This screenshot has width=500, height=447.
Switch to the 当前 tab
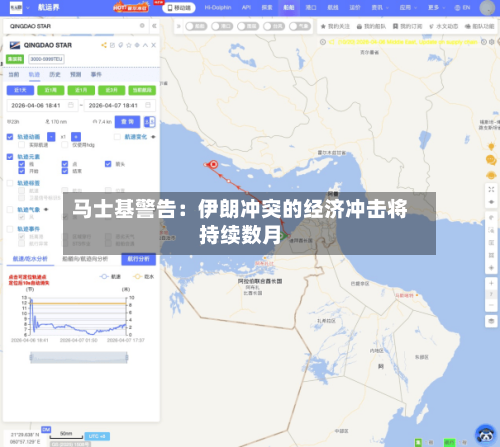coord(14,74)
